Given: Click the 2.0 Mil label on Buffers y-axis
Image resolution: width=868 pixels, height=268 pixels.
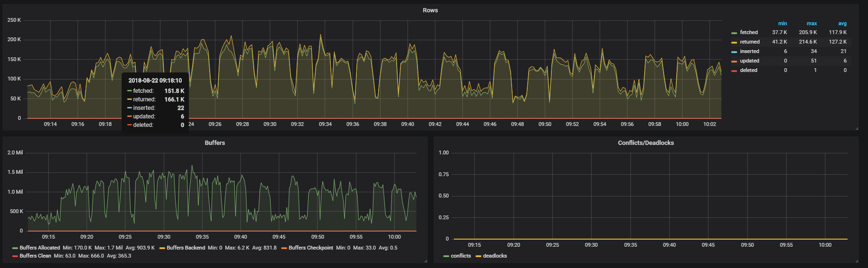Looking at the screenshot, I should pos(15,152).
